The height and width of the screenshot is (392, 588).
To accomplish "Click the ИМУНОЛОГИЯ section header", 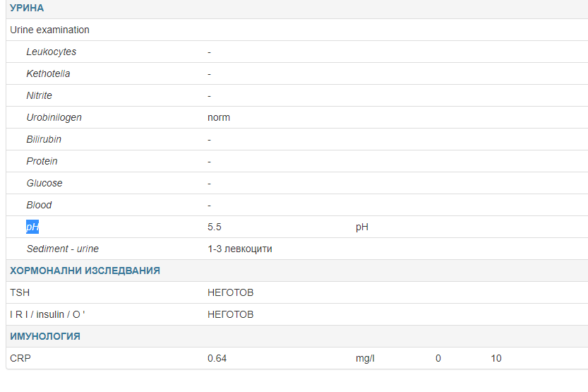I will pos(44,336).
